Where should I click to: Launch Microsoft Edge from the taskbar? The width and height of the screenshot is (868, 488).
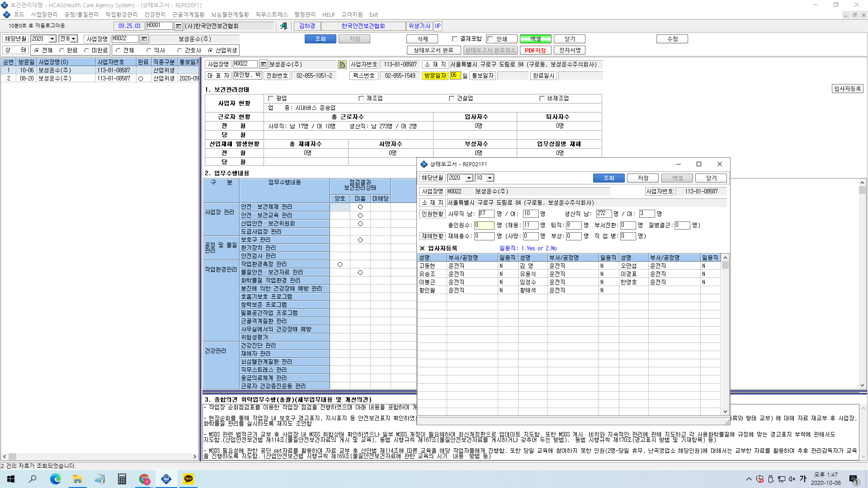55,479
